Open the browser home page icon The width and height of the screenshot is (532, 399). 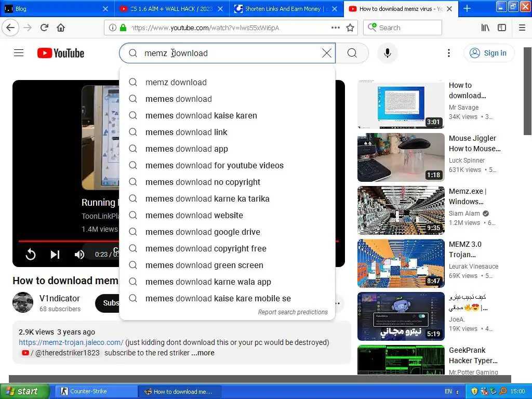(x=61, y=28)
